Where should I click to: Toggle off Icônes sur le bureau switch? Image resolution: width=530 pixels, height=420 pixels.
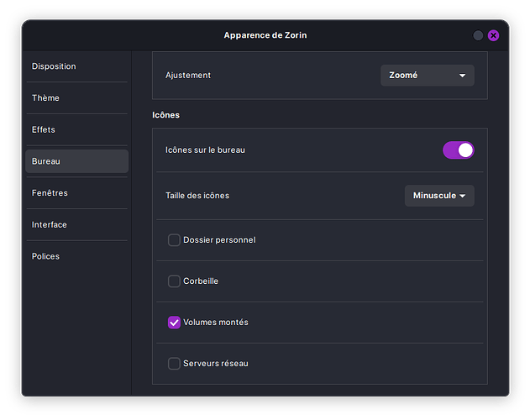pos(459,150)
